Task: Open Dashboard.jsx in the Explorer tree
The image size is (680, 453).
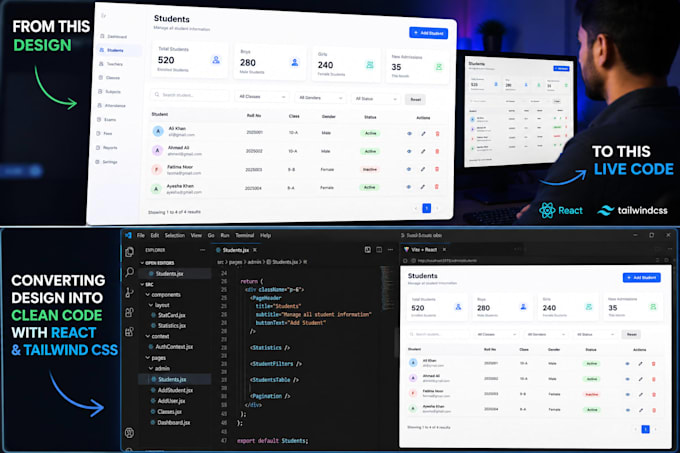Action: (170, 423)
